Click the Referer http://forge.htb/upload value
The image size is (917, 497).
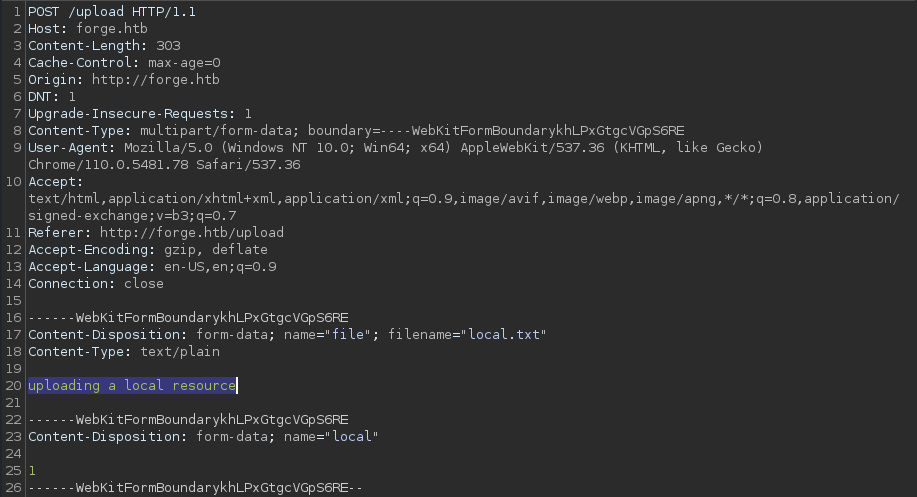[x=191, y=233]
